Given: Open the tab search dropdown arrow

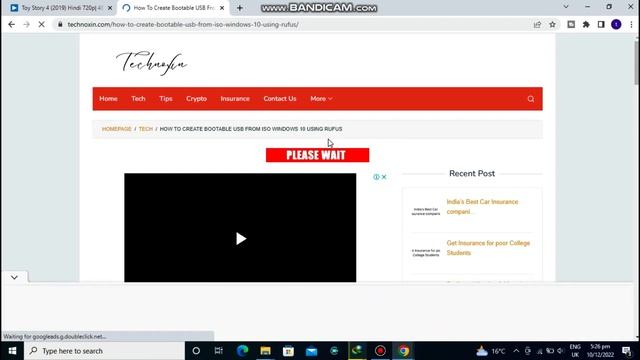Looking at the screenshot, I should pos(566,7).
